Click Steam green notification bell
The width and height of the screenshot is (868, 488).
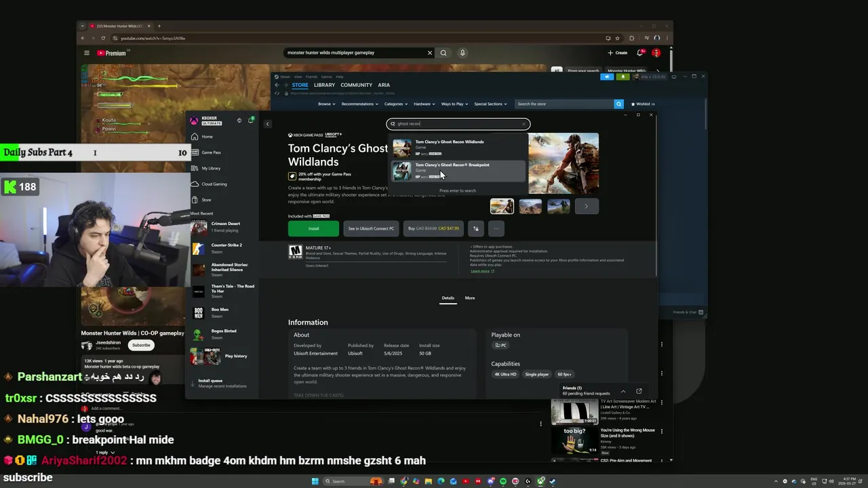click(x=623, y=77)
